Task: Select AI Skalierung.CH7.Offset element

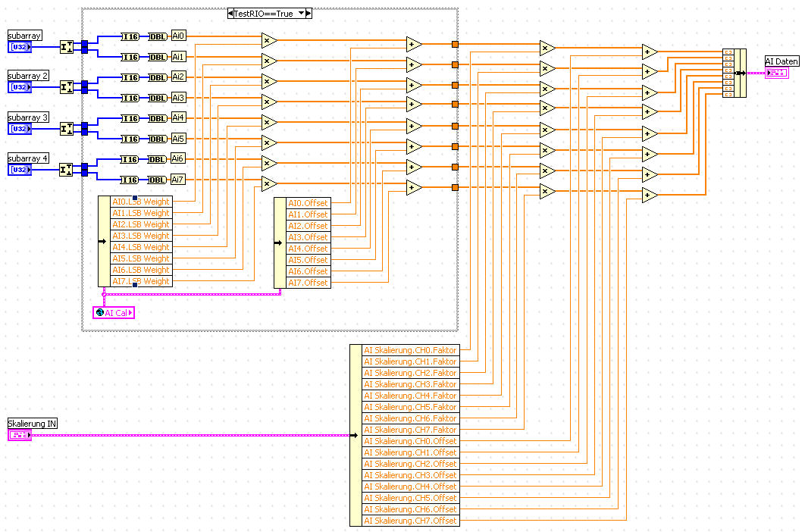Action: [x=411, y=521]
